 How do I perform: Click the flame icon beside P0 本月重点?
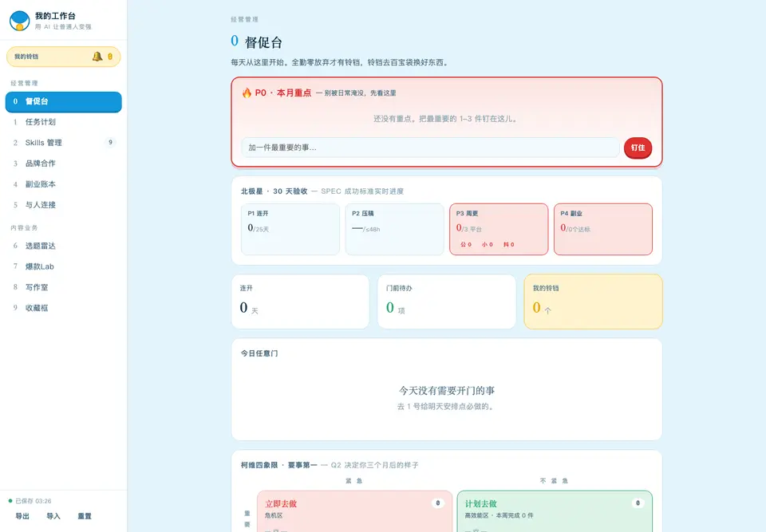(247, 93)
